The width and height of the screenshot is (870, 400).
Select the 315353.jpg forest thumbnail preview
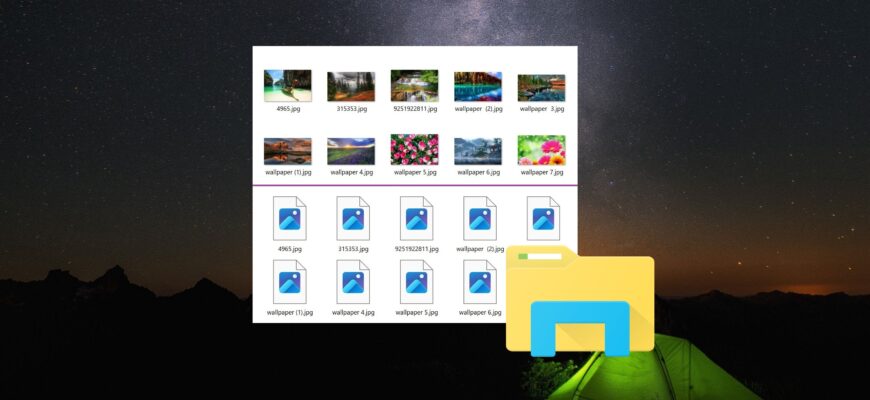coord(351,87)
